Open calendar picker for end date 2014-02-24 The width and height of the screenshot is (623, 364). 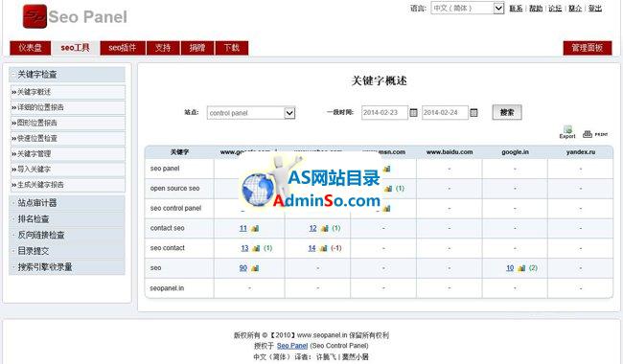pyautogui.click(x=473, y=113)
